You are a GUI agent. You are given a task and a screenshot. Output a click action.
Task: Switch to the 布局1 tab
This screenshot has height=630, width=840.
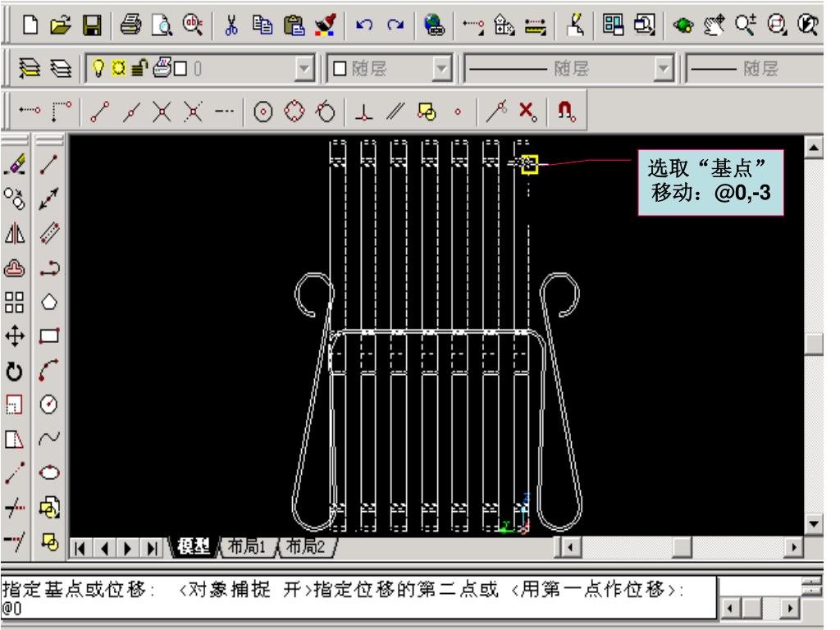246,547
